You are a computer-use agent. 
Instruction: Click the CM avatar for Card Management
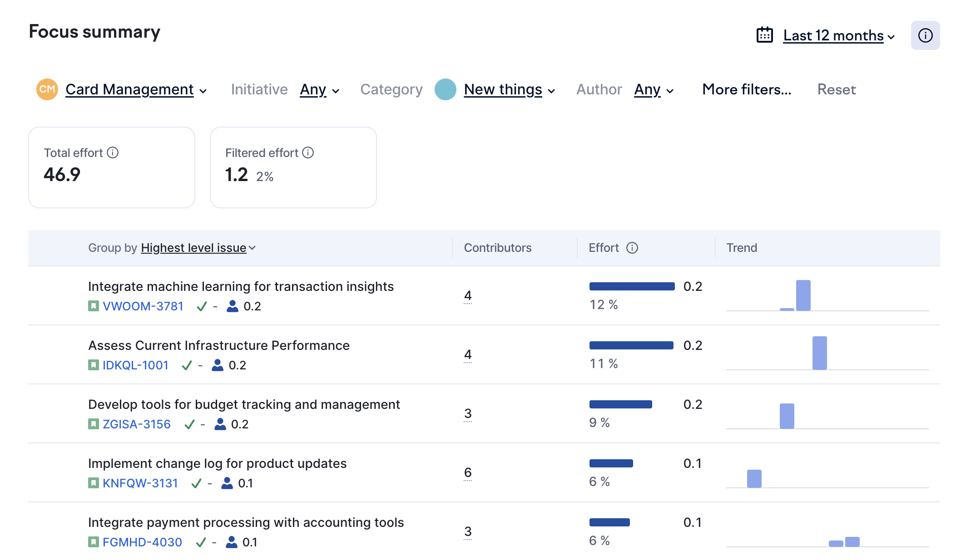pos(47,89)
